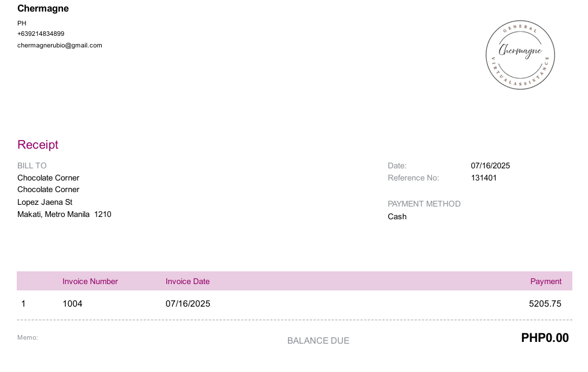Click the receipt date 07/16/2025 at top right

coord(490,165)
